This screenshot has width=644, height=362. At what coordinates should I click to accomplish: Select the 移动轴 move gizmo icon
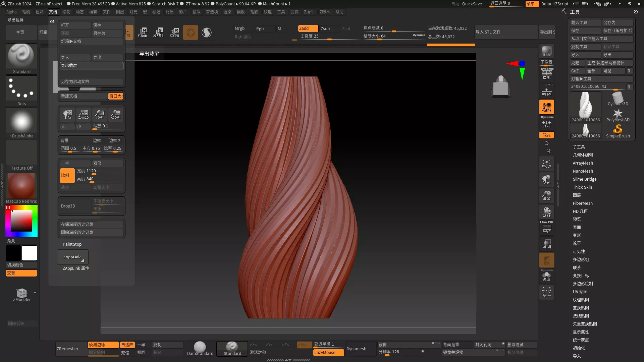pyautogui.click(x=143, y=32)
